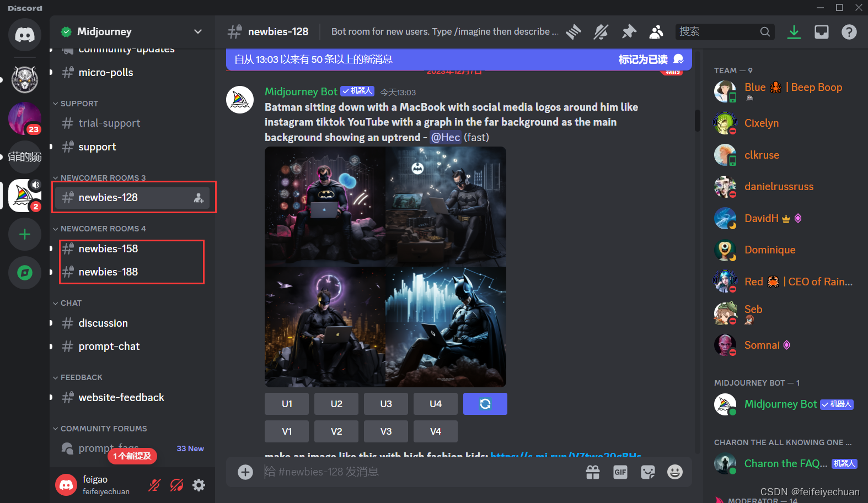Open Discord direct messages home icon
This screenshot has width=868, height=503.
click(x=25, y=35)
